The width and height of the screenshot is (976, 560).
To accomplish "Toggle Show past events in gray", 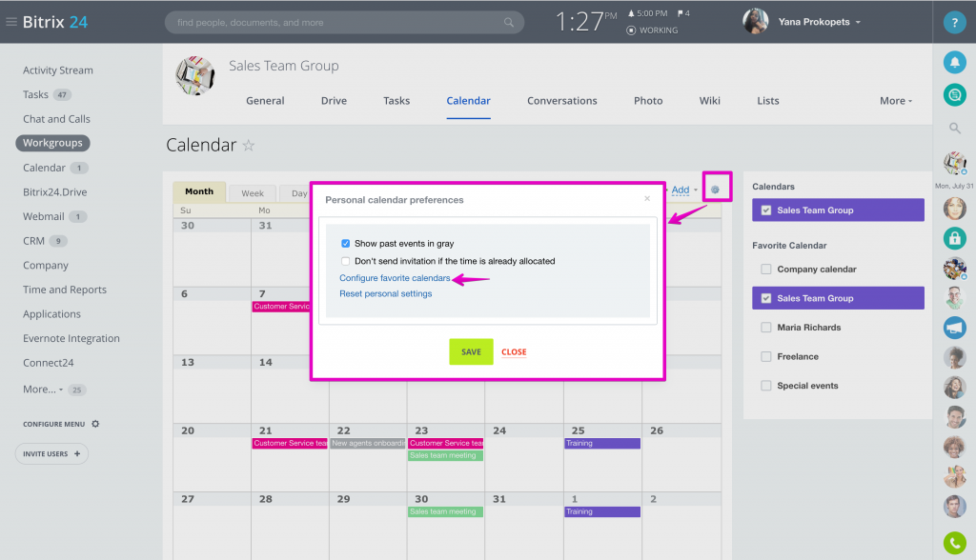I will point(345,243).
